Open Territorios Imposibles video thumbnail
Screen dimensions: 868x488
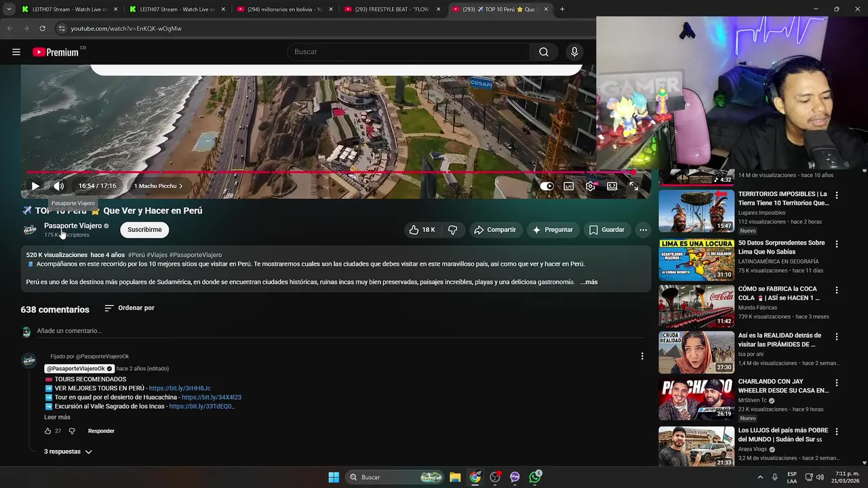coord(696,211)
